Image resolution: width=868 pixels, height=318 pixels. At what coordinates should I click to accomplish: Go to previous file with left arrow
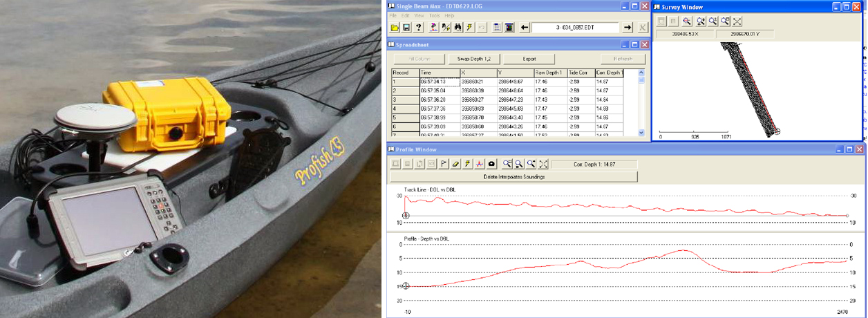525,28
